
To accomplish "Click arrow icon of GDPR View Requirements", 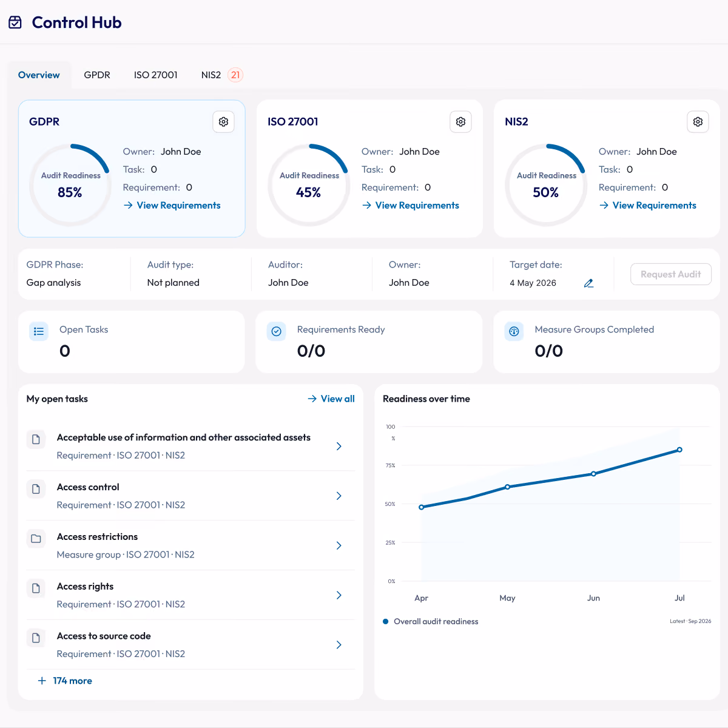I will pyautogui.click(x=128, y=206).
